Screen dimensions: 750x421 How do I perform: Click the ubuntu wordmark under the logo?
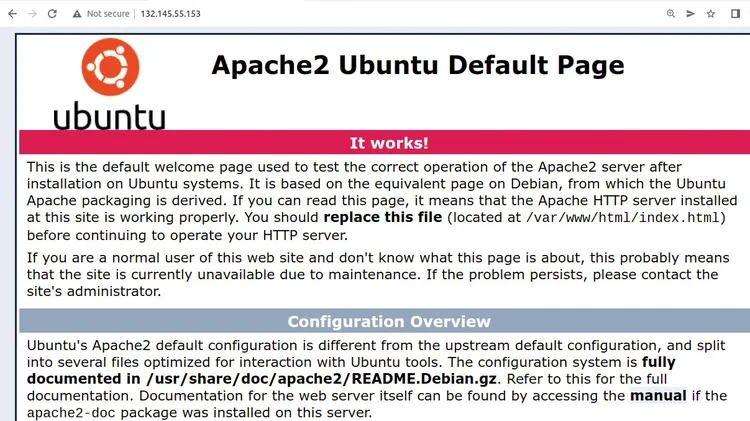tap(110, 116)
